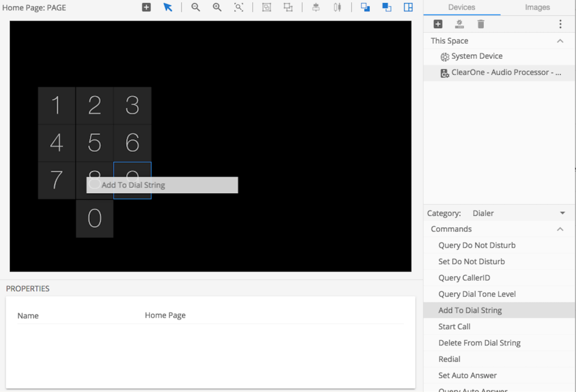Viewport: 576px width, 392px height.
Task: Collapse the This Space section
Action: pyautogui.click(x=560, y=41)
